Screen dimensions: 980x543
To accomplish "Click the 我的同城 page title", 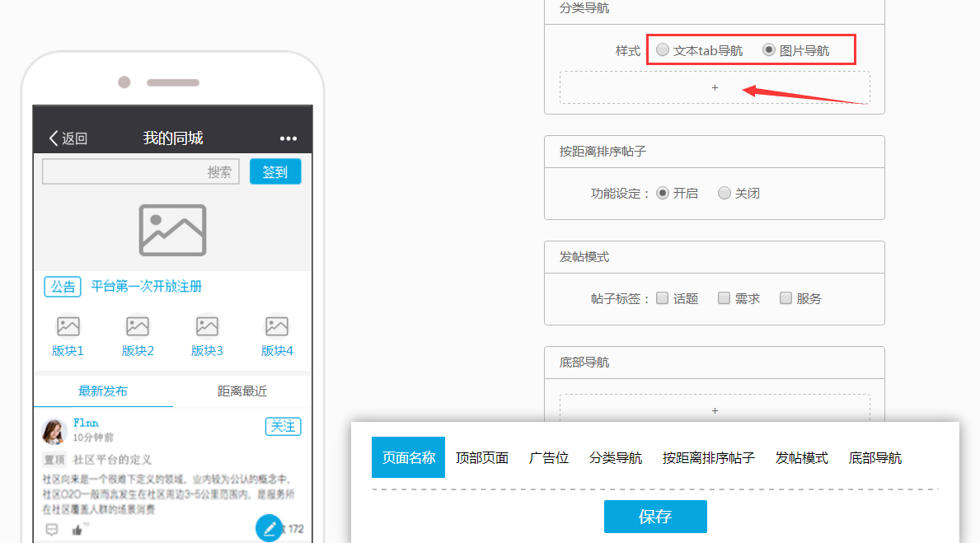I will click(173, 138).
